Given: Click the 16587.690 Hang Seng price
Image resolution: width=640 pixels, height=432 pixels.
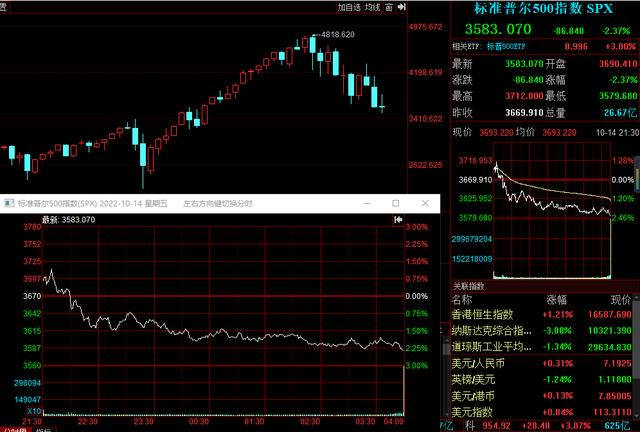Looking at the screenshot, I should [x=610, y=314].
